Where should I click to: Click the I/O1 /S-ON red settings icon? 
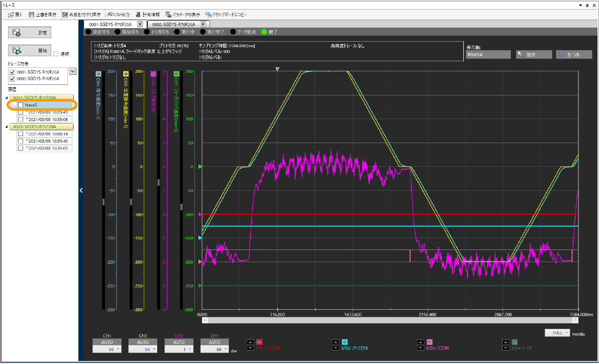tap(259, 342)
